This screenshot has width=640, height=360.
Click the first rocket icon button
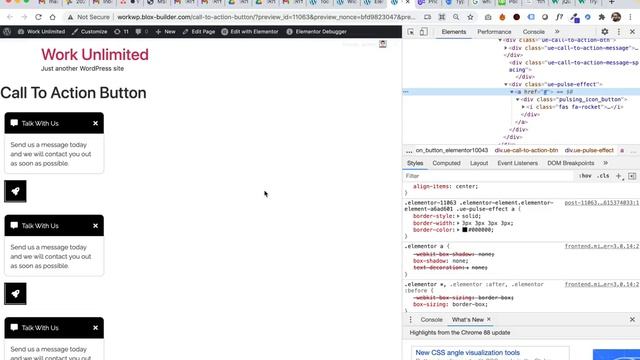[x=15, y=191]
